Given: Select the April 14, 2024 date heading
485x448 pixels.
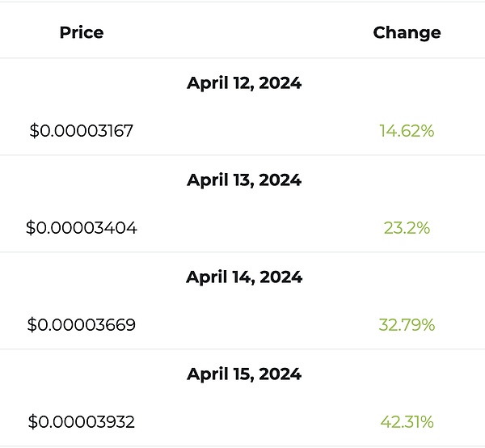Looking at the screenshot, I should [x=244, y=277].
